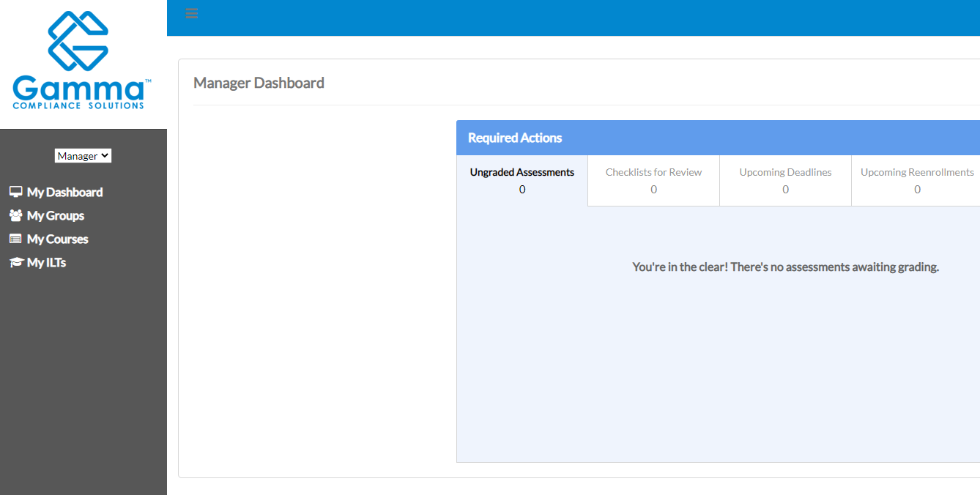The height and width of the screenshot is (495, 980).
Task: Click the Required Actions panel header
Action: (515, 137)
